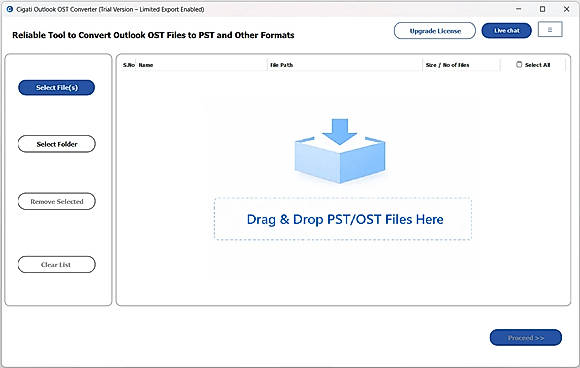Click the Size / No of Files header
Image resolution: width=580 pixels, height=368 pixels.
click(461, 65)
